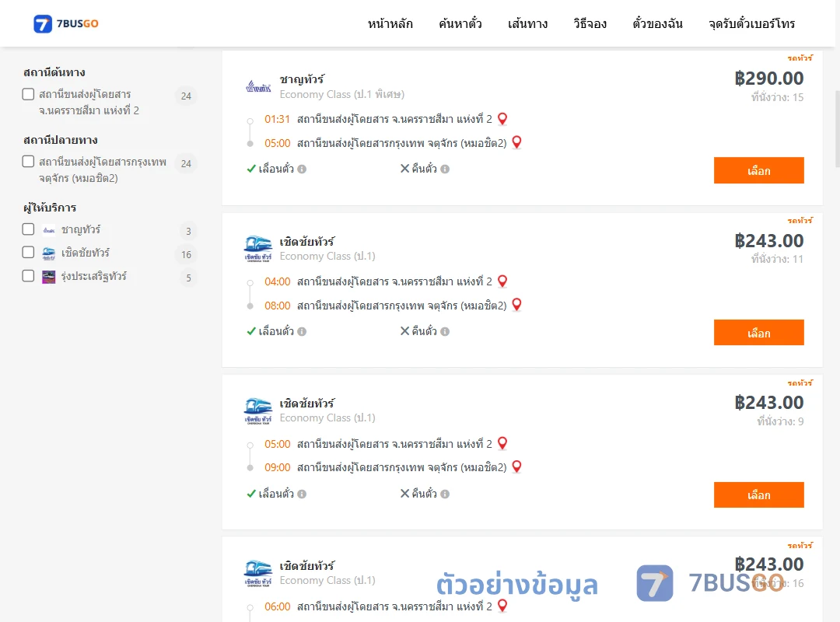
Task: Show เลื่อนตั๋ว info icon on ฿290.00 trip
Action: tap(302, 169)
